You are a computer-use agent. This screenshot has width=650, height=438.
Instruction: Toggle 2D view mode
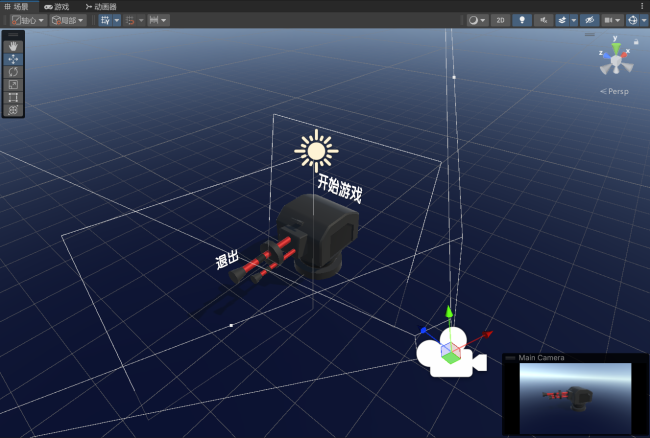[499, 20]
